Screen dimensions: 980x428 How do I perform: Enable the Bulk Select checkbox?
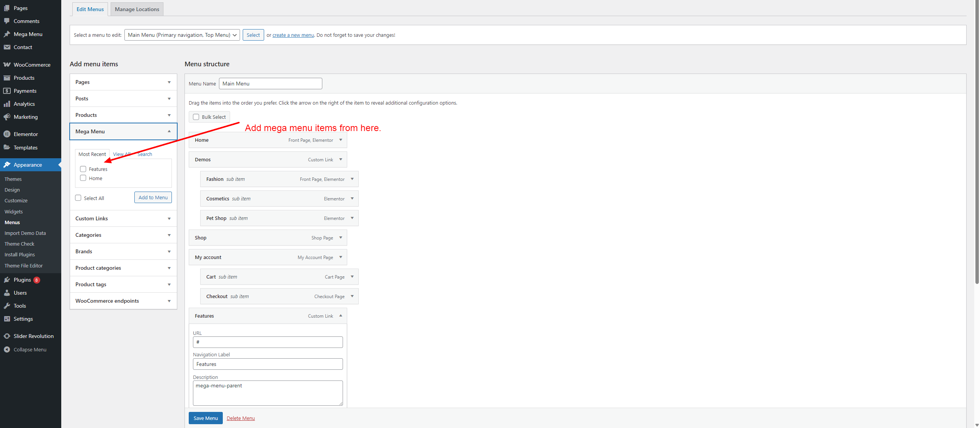pyautogui.click(x=196, y=117)
